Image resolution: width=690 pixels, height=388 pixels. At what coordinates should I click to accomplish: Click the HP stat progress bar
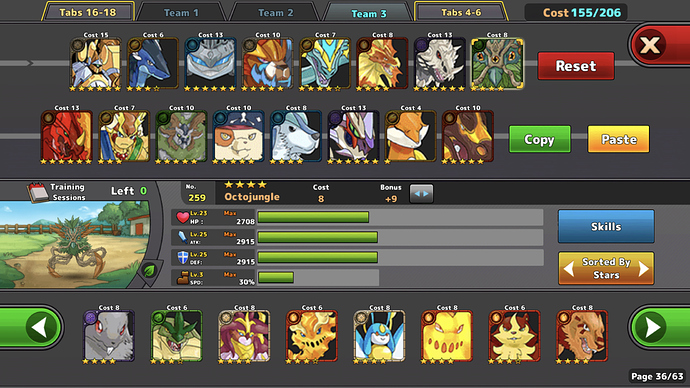click(400, 217)
